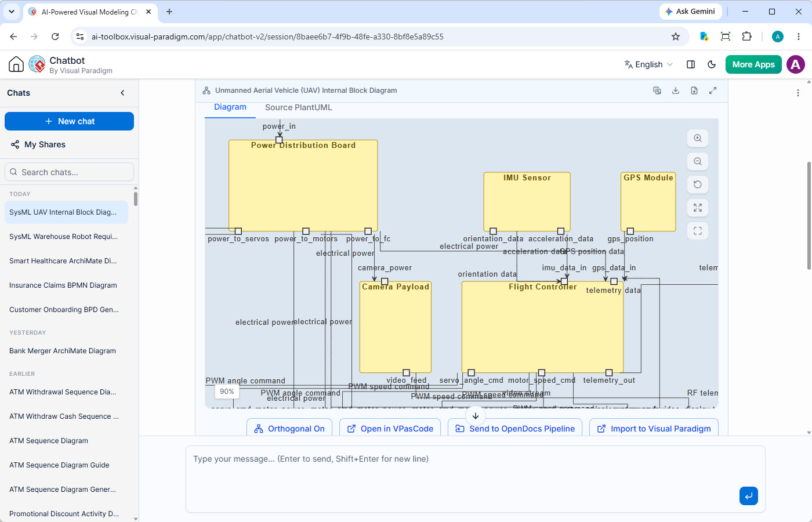Open a new browser tab
The image size is (812, 522).
coord(169,12)
